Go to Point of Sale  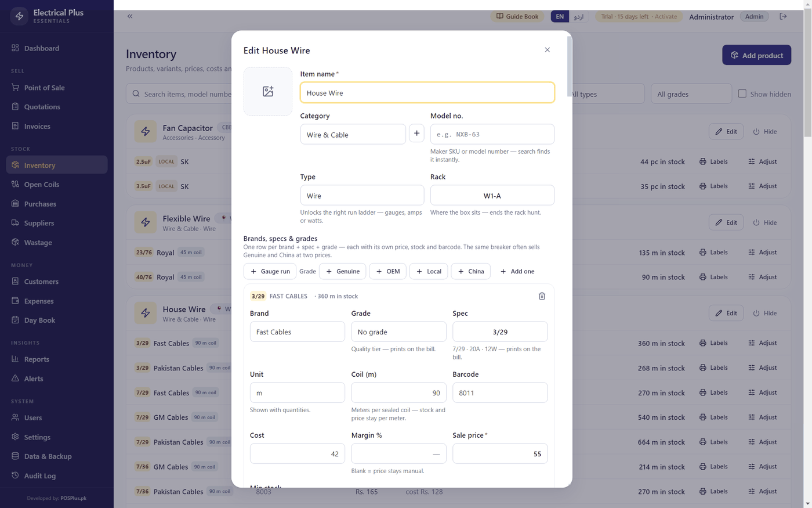tap(57, 88)
